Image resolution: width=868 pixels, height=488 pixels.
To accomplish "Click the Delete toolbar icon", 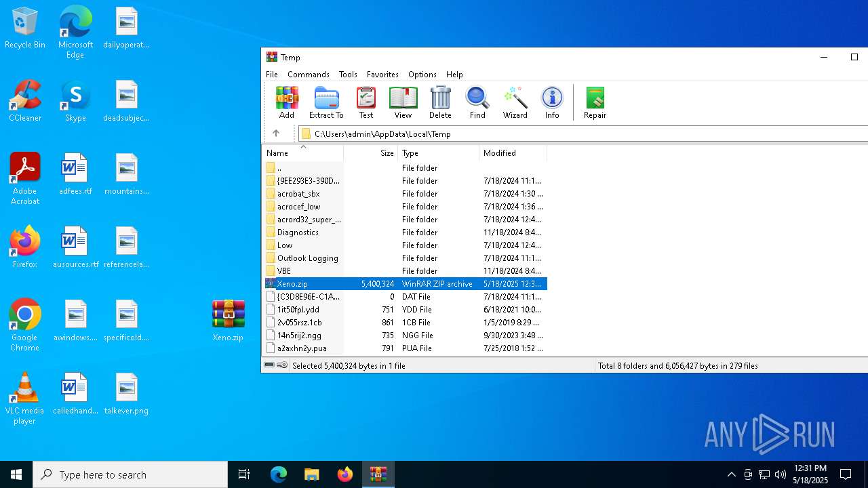I will (x=440, y=103).
